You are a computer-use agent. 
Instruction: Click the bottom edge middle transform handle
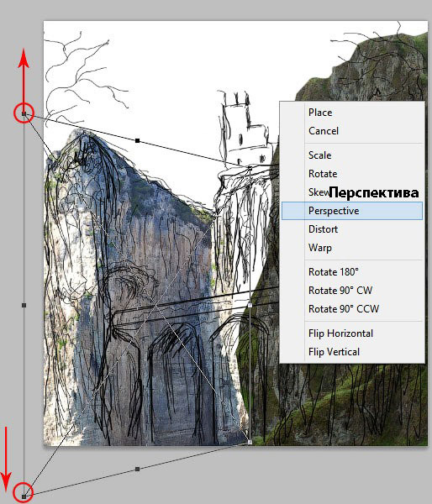click(x=137, y=469)
